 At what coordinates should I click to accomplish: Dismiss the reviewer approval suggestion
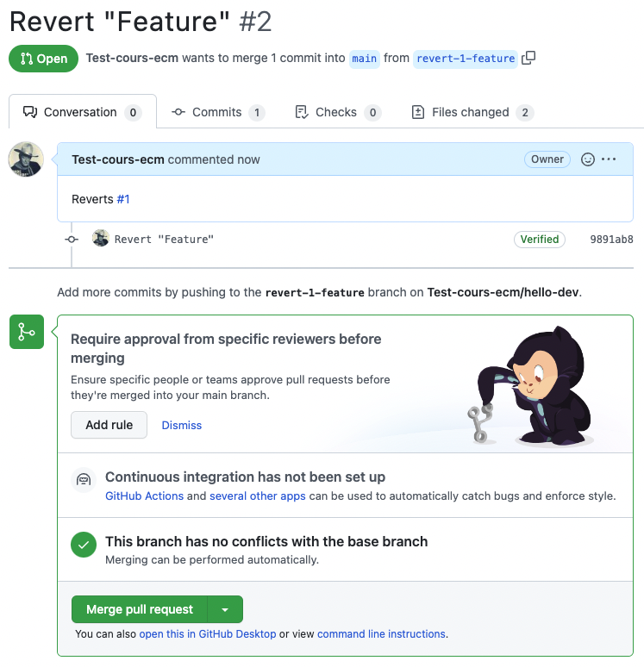182,425
